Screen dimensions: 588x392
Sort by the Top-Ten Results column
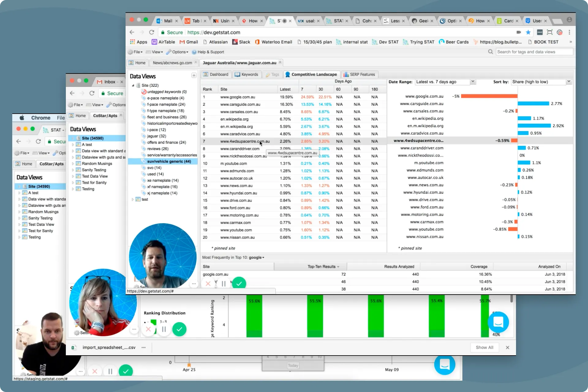(310, 267)
